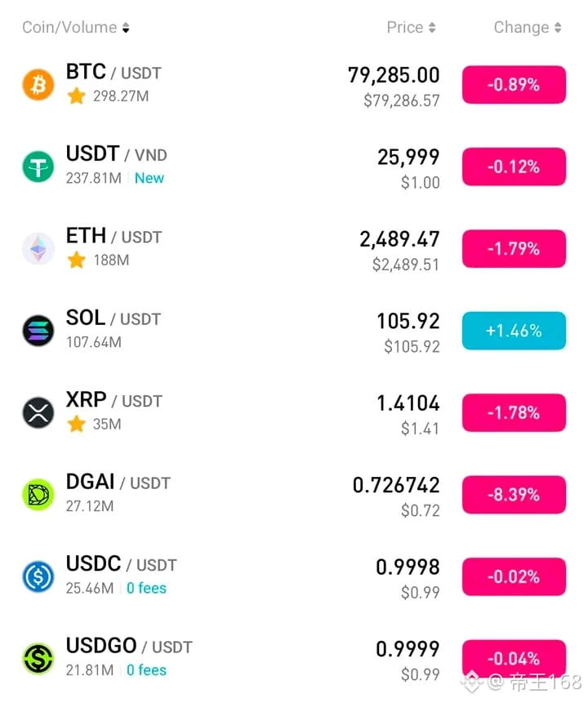Select the DGAI price 0.726742
This screenshot has width=588, height=703.
click(396, 485)
